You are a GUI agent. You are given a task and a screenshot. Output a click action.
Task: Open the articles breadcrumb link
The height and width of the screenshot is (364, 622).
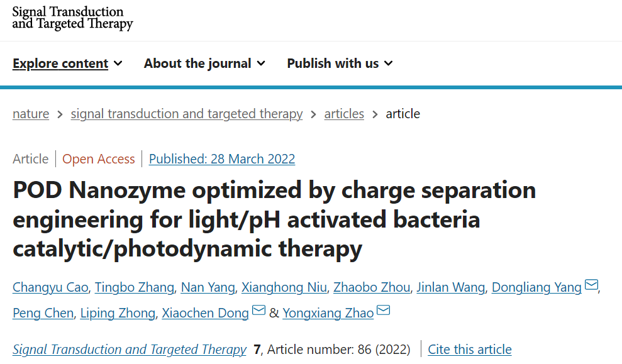click(x=344, y=114)
